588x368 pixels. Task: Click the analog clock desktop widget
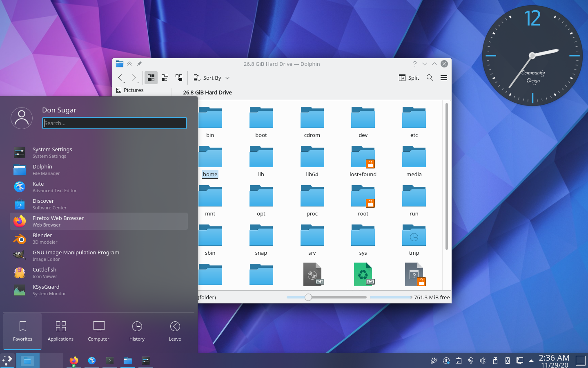coord(532,56)
